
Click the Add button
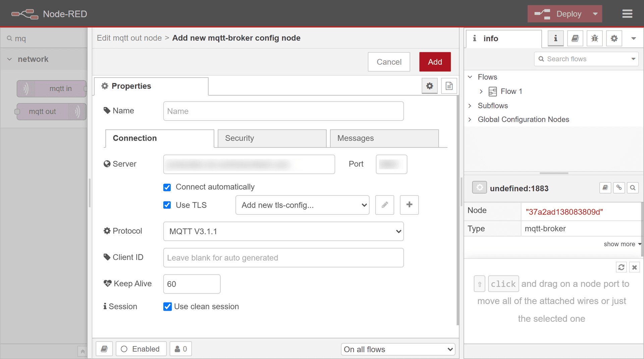pyautogui.click(x=435, y=62)
